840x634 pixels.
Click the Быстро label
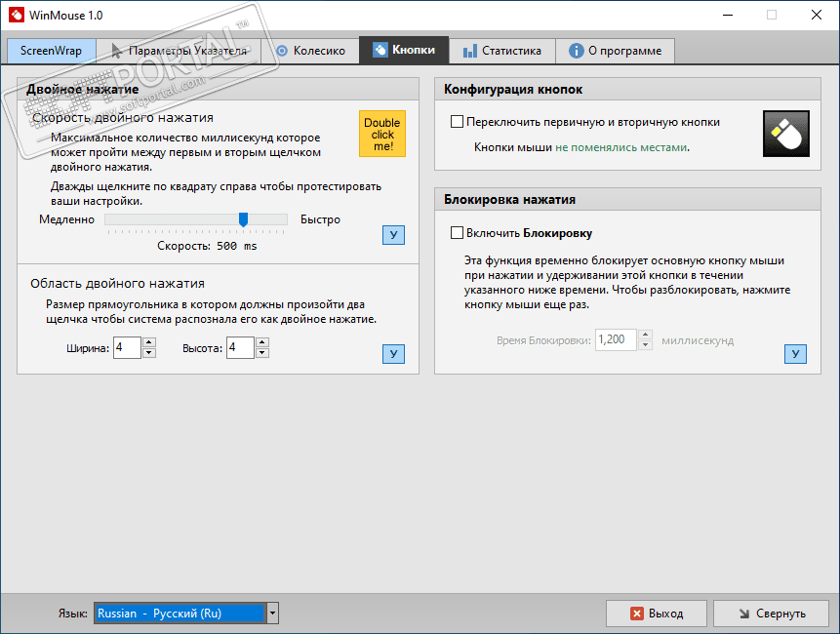click(320, 219)
